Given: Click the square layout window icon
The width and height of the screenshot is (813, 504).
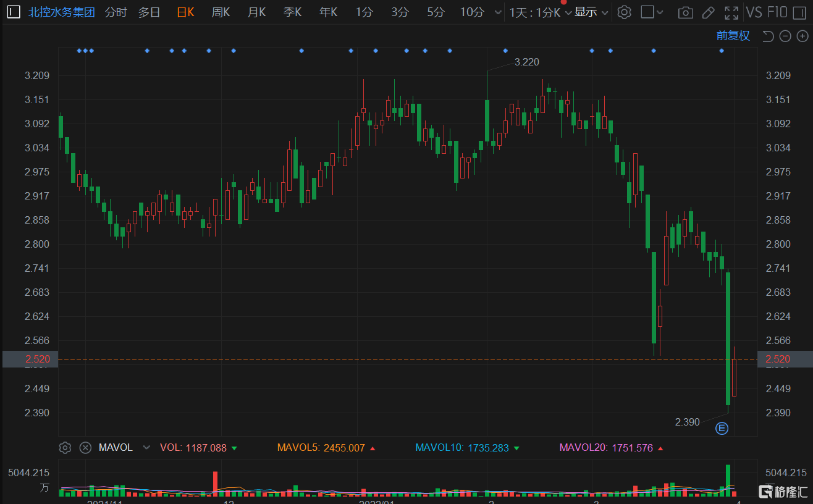Looking at the screenshot, I should 647,12.
